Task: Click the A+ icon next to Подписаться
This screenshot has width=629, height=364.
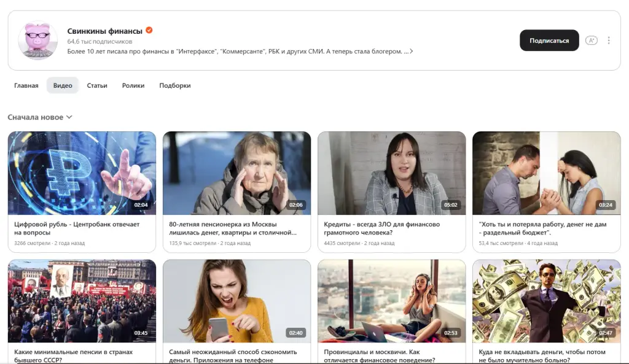Action: [x=592, y=41]
